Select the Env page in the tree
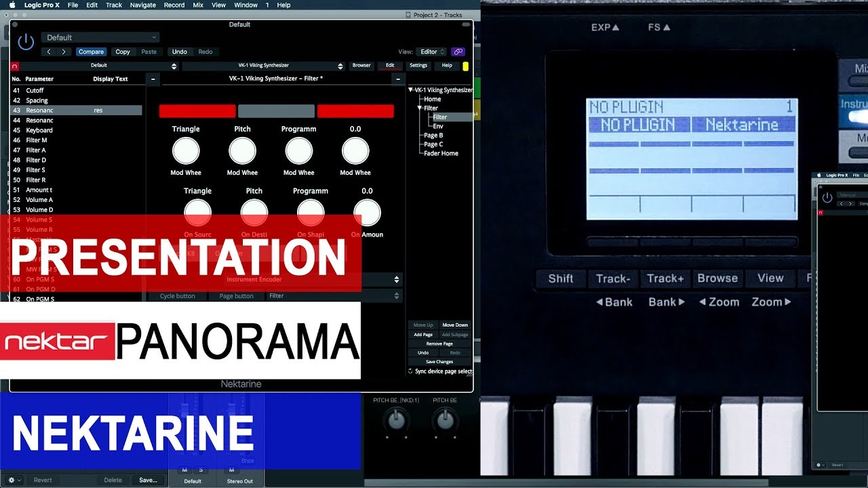Image resolution: width=868 pixels, height=488 pixels. tap(438, 126)
